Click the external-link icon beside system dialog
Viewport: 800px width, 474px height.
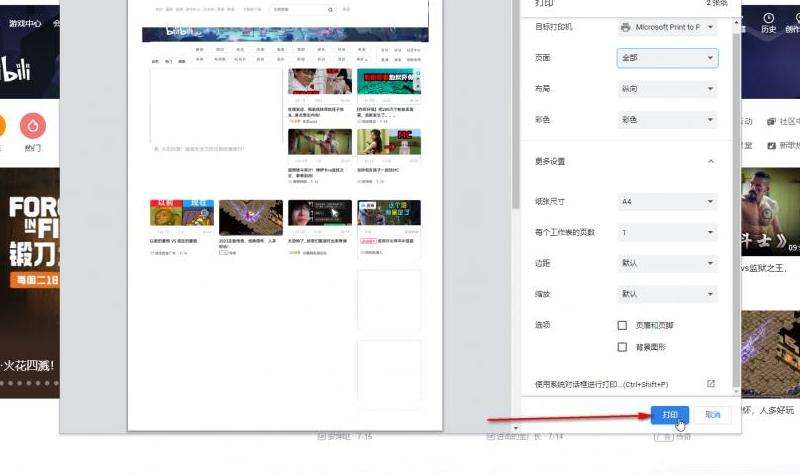(711, 384)
